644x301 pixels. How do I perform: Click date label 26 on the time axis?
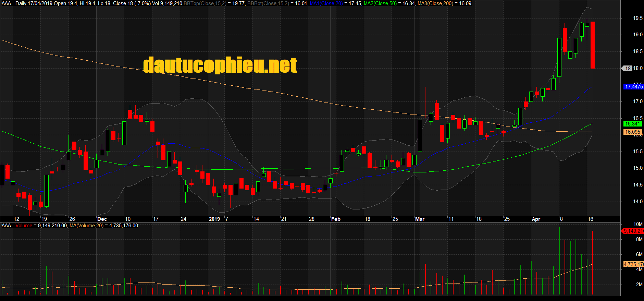pyautogui.click(x=72, y=219)
